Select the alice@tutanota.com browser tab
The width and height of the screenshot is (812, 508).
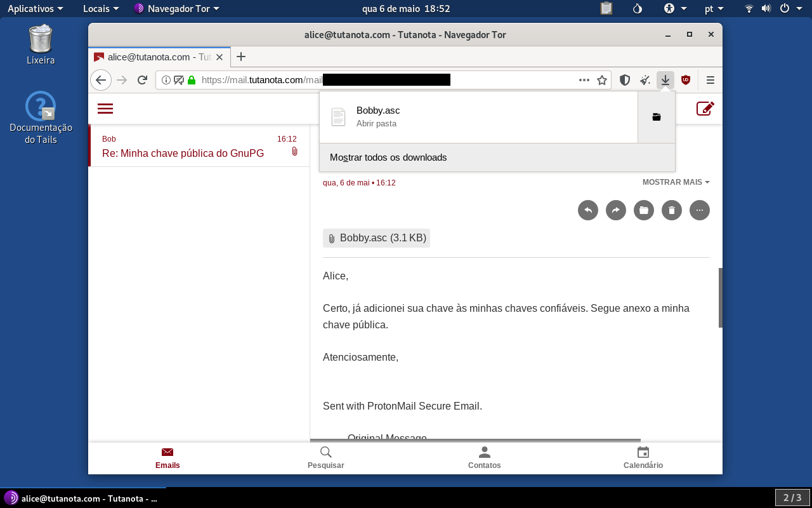159,57
